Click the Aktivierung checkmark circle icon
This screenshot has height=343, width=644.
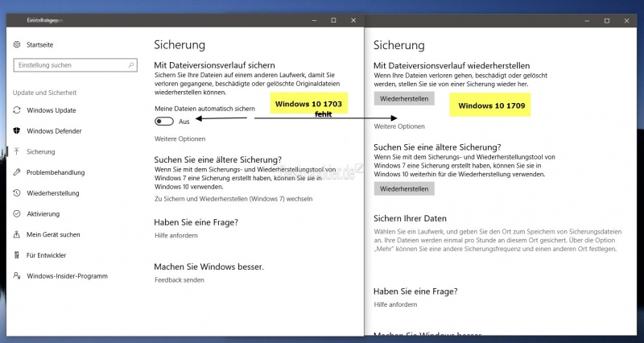(x=17, y=213)
